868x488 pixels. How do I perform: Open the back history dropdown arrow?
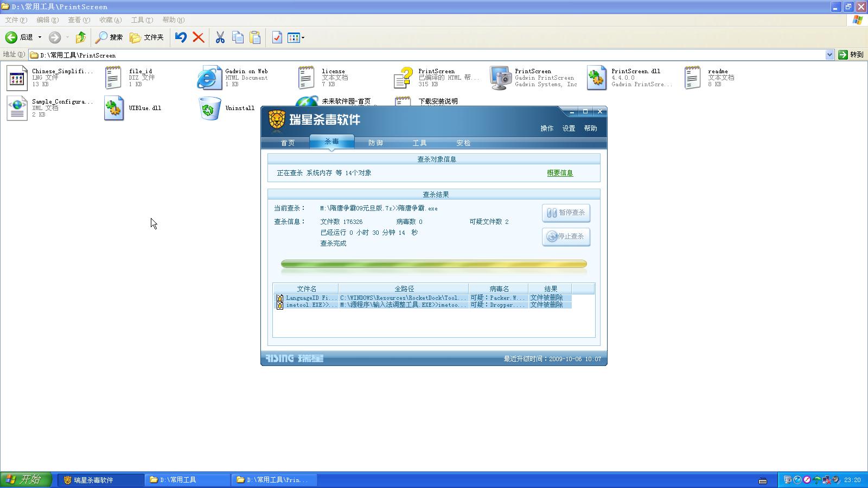(x=40, y=37)
